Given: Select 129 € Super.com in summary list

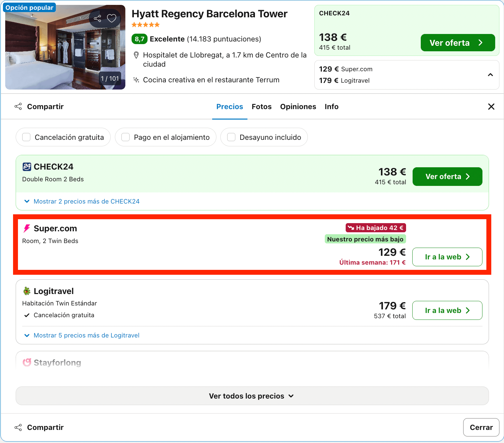Looking at the screenshot, I should coord(346,69).
